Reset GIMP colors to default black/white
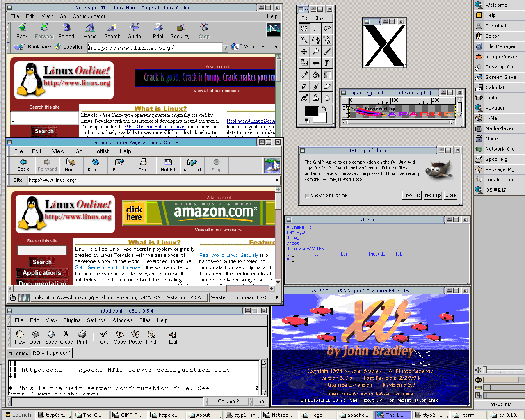This screenshot has height=420, width=525. (306, 120)
